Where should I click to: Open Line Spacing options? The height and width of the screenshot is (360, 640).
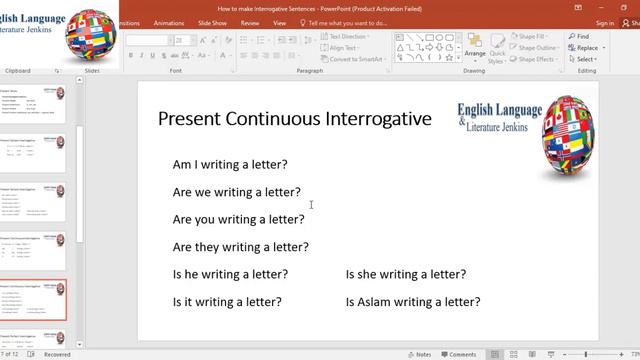[309, 40]
